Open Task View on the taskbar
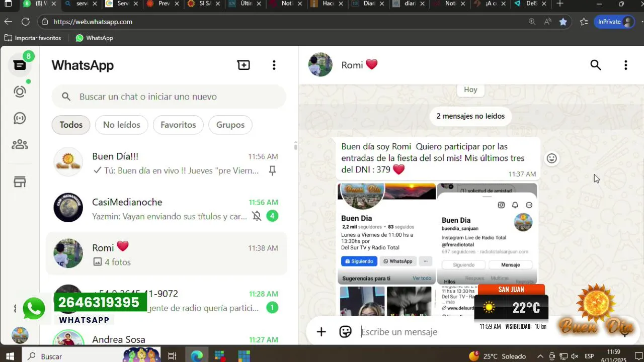Screen dimensions: 644x362 [x=172, y=356]
